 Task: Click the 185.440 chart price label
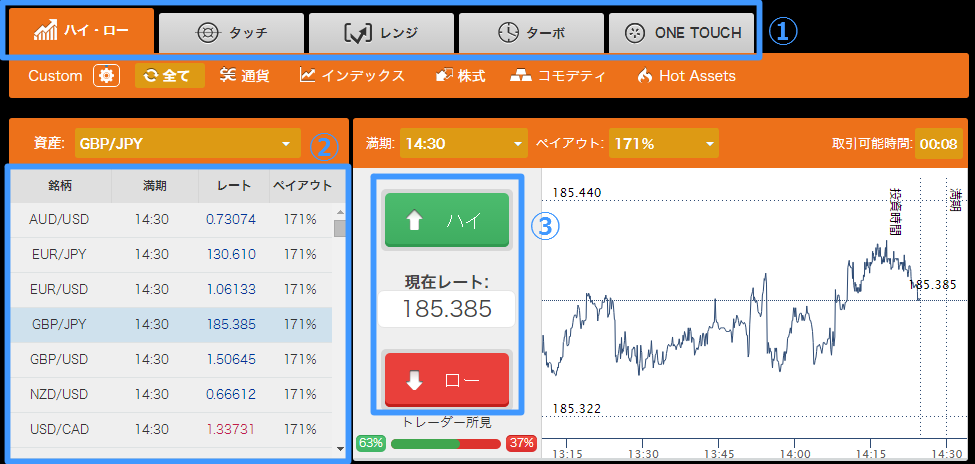pos(576,193)
